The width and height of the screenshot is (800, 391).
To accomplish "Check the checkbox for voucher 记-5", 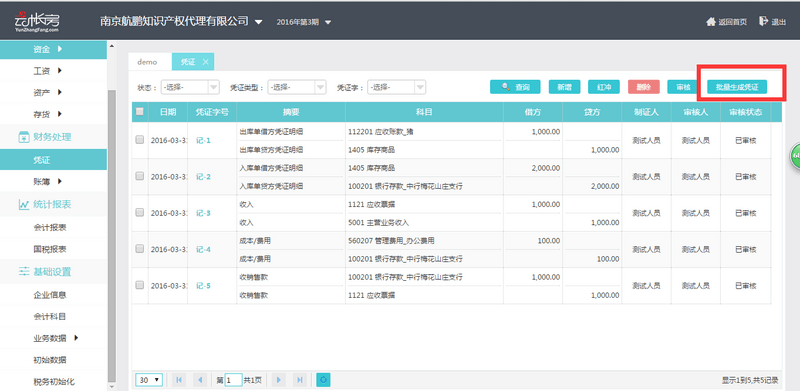I will [x=139, y=285].
